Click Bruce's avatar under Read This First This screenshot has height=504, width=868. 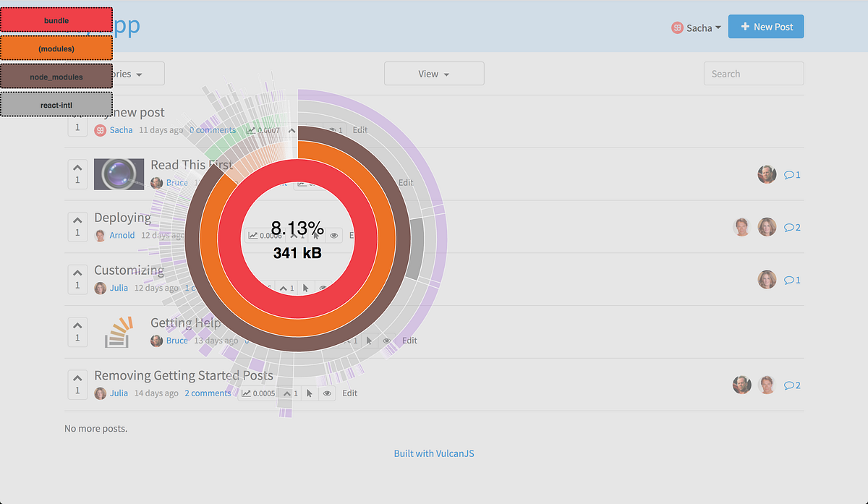tap(156, 183)
